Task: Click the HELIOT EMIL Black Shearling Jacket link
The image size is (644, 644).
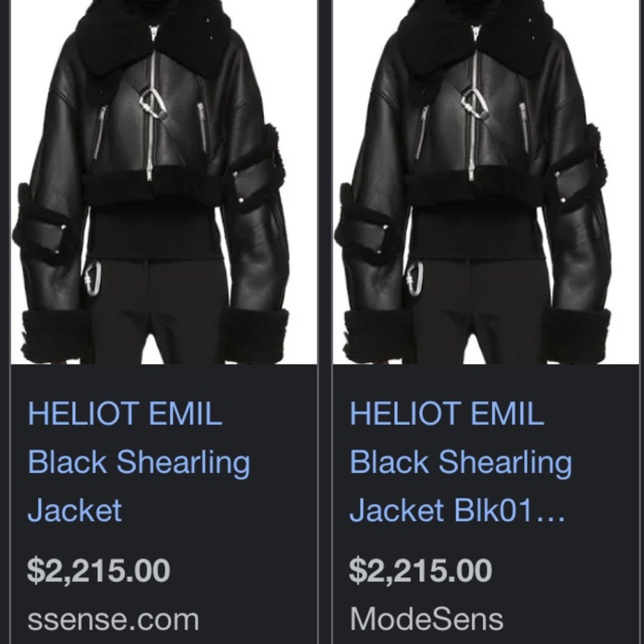Action: tap(139, 462)
